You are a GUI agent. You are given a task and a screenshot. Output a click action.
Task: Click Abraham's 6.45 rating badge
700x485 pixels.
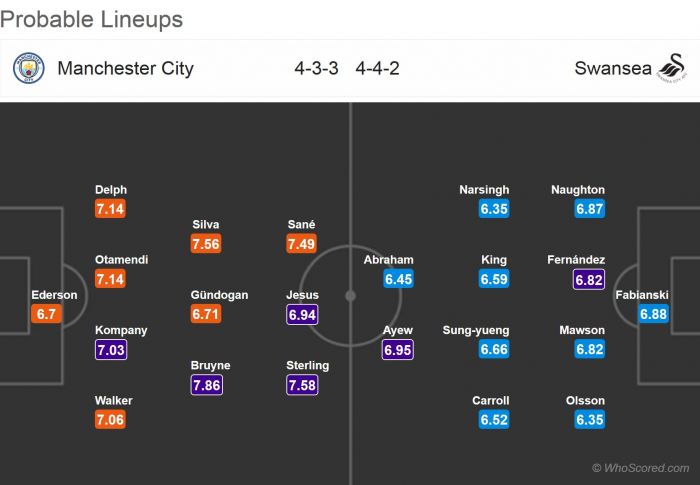[x=398, y=280]
